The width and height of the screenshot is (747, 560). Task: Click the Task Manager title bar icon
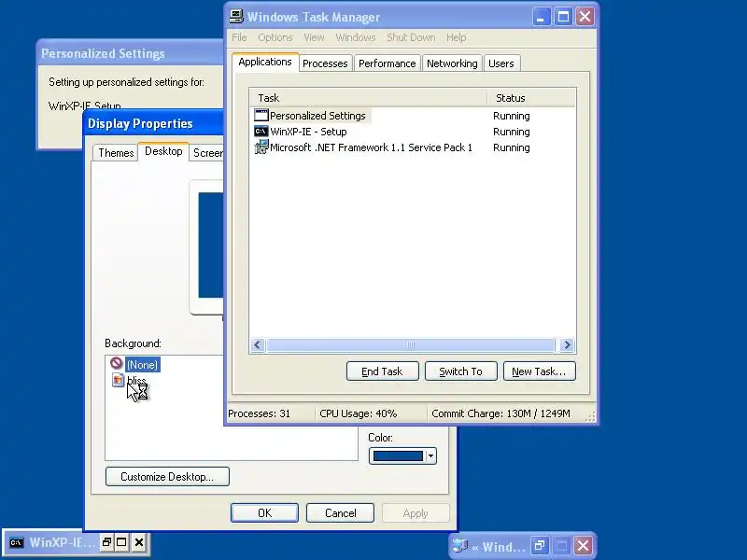tap(236, 17)
